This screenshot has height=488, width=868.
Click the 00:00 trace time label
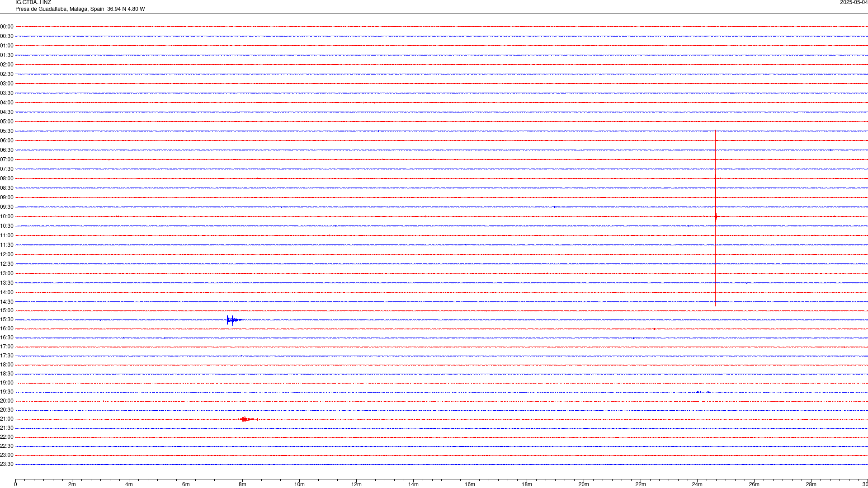pyautogui.click(x=7, y=27)
